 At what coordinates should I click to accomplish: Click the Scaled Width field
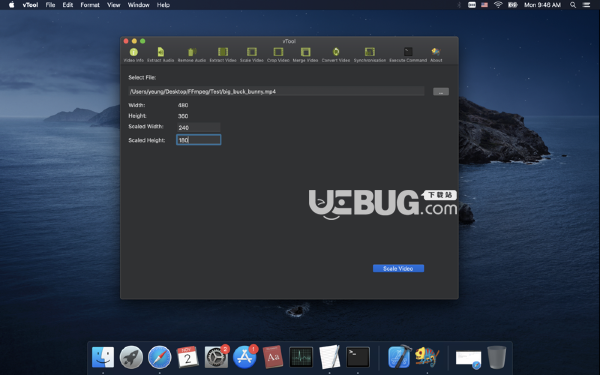point(198,127)
